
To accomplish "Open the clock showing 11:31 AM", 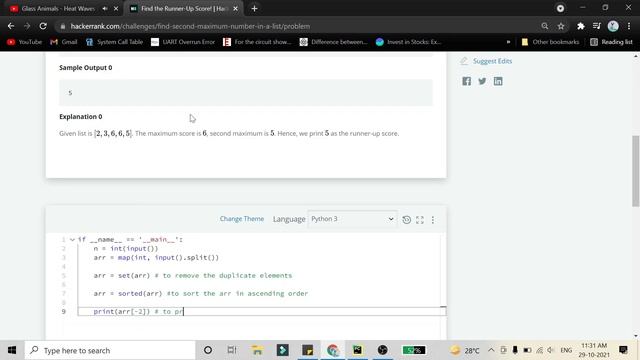I will 594,350.
